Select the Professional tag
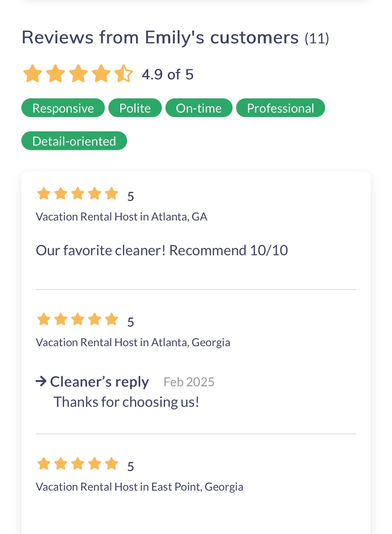The width and height of the screenshot is (392, 534). (x=280, y=108)
